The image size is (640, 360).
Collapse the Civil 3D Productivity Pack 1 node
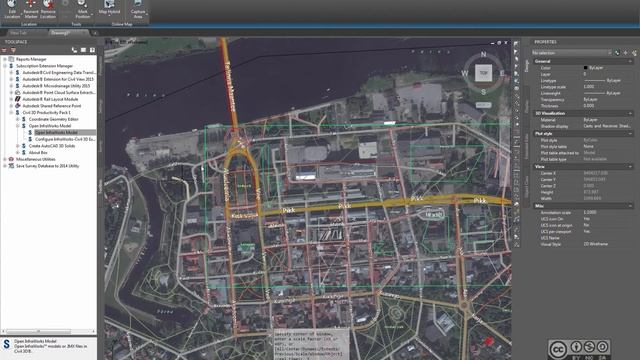(x=11, y=113)
